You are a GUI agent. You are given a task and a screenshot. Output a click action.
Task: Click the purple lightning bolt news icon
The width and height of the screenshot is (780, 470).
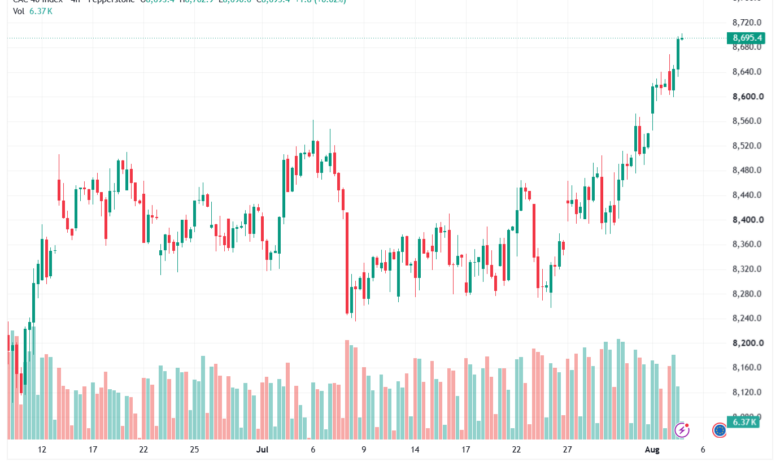point(682,430)
